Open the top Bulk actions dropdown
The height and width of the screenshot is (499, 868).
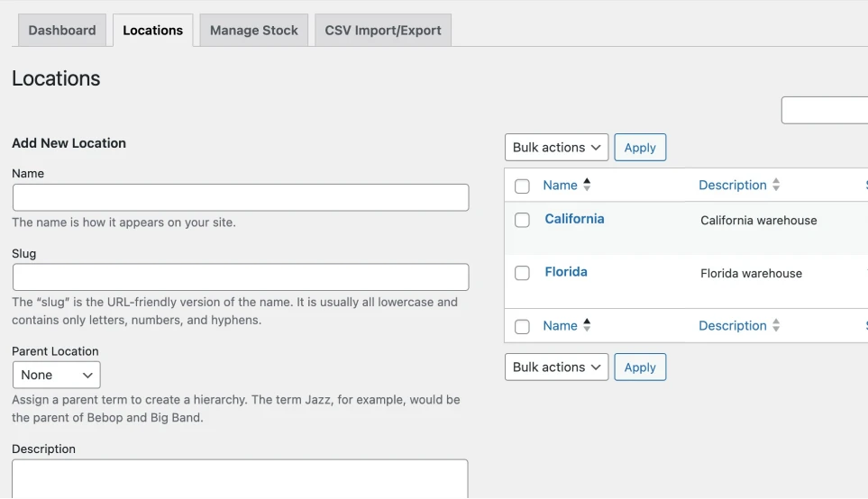click(x=556, y=148)
